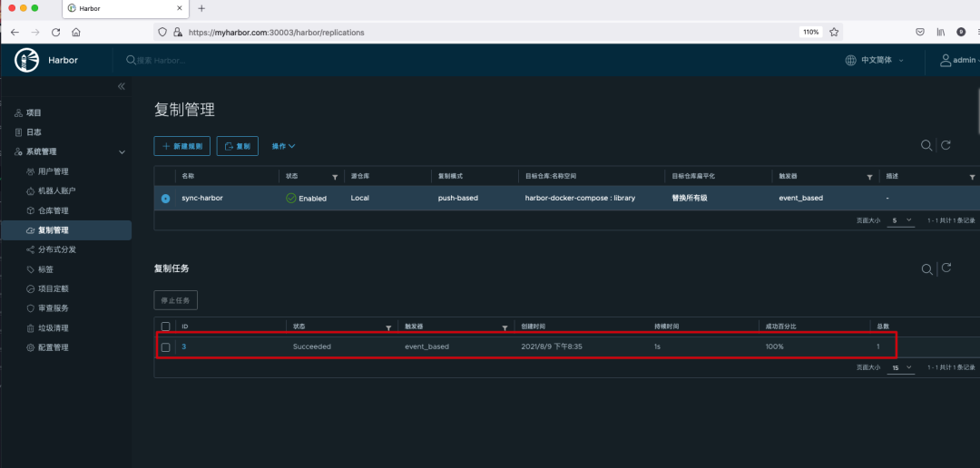The width and height of the screenshot is (980, 468).
Task: Select the sync-harbor rule radio button
Action: (x=166, y=198)
